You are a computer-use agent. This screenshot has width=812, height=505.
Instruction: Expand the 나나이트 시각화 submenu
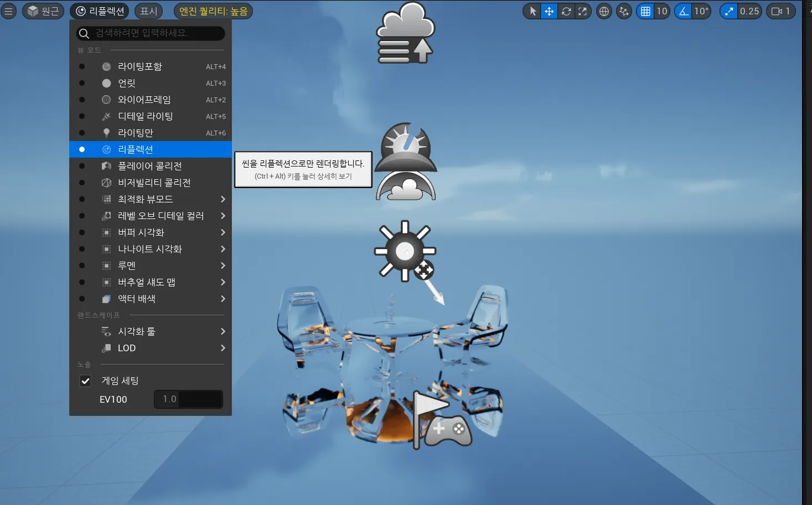[x=151, y=249]
